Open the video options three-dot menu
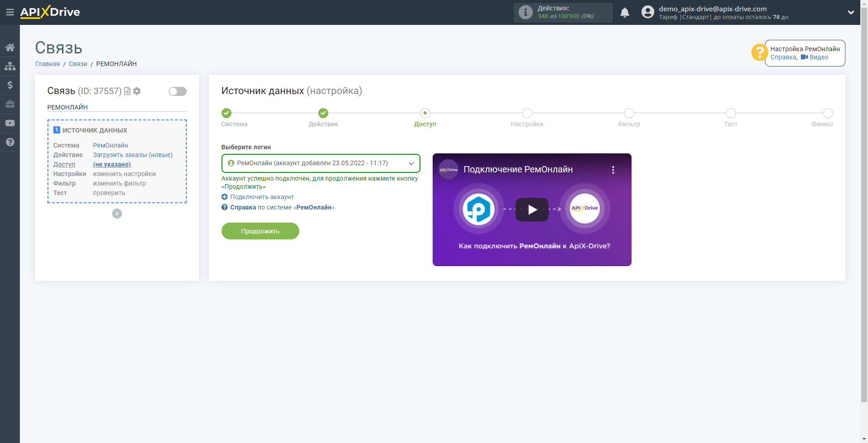 (x=613, y=170)
